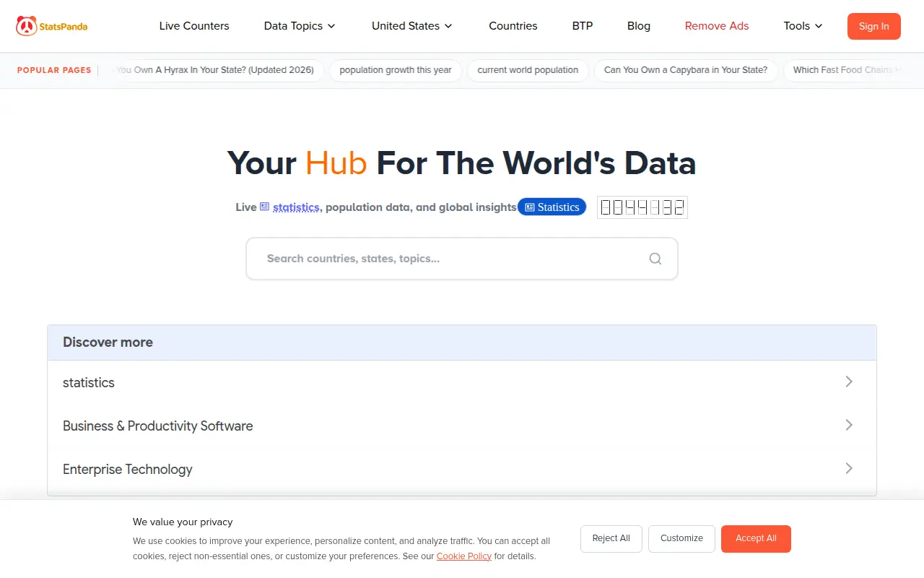Viewport: 924px width, 578px height.
Task: Click the Remove Ads link
Action: [717, 26]
